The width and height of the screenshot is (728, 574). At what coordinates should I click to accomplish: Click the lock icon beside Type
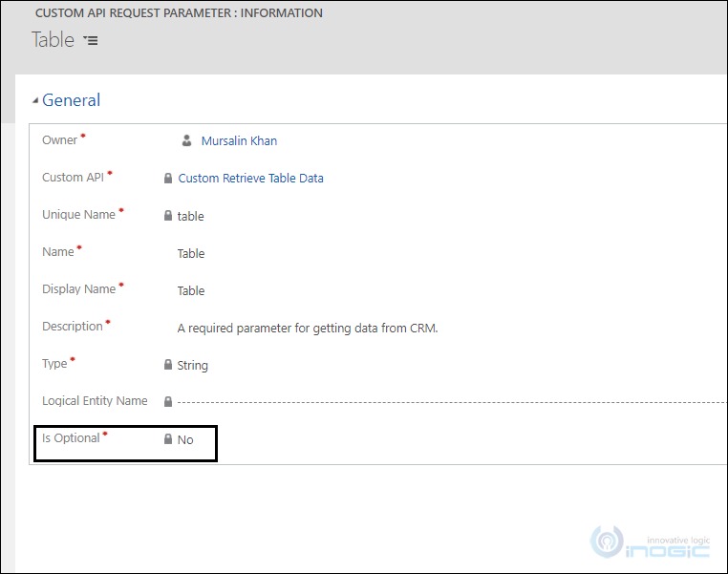pyautogui.click(x=168, y=365)
